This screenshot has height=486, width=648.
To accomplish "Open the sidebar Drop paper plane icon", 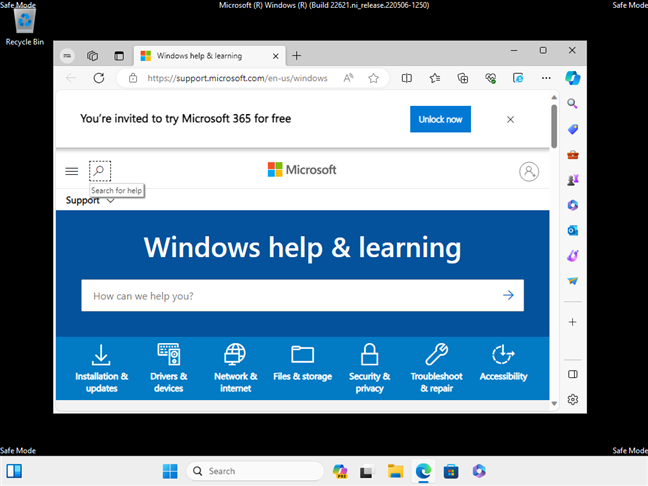I will click(x=572, y=281).
